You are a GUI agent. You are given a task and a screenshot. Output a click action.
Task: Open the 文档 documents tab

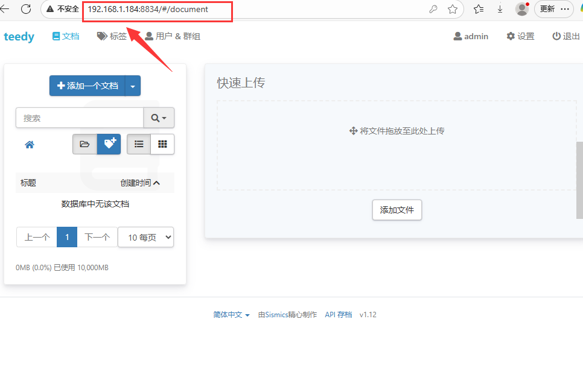66,36
